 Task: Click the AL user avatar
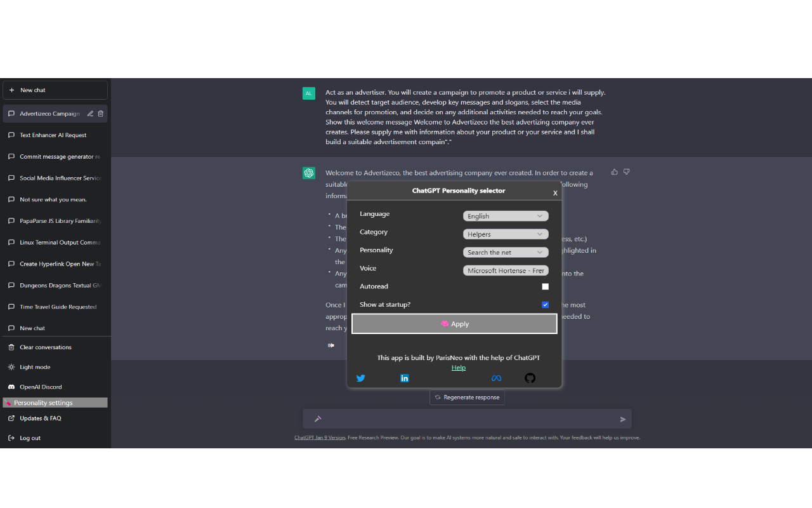point(309,93)
